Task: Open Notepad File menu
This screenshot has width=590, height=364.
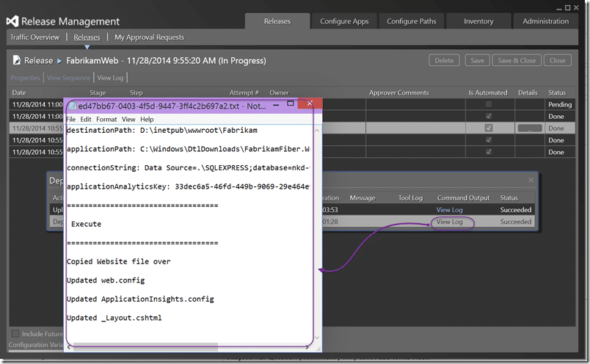Action: [x=70, y=119]
